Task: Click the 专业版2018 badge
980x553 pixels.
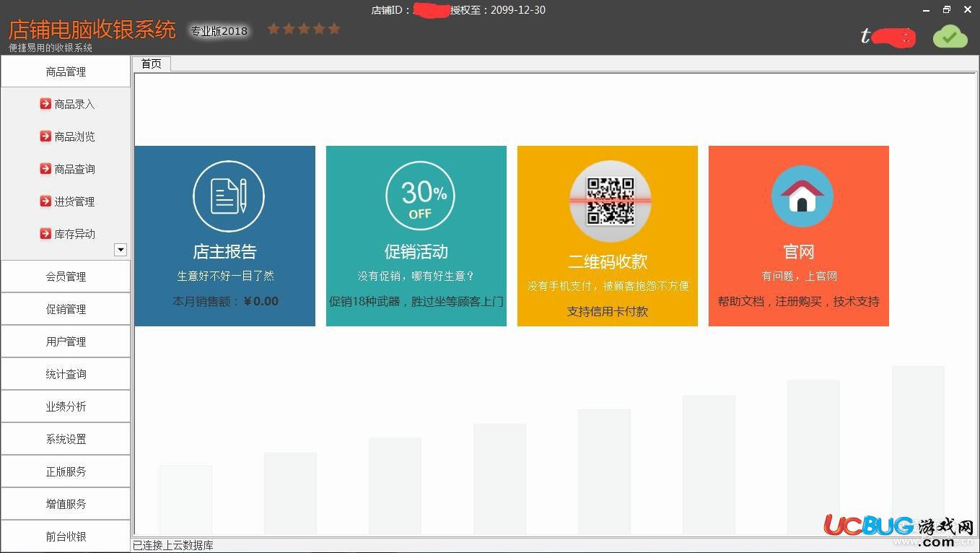Action: 219,31
